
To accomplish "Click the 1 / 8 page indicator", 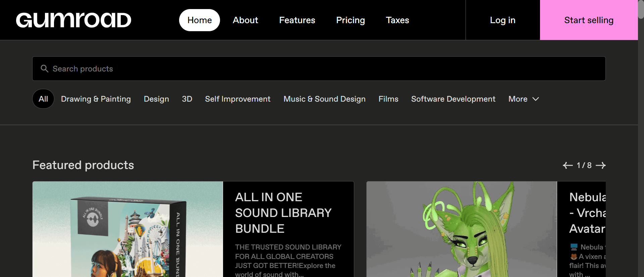I will coord(584,165).
